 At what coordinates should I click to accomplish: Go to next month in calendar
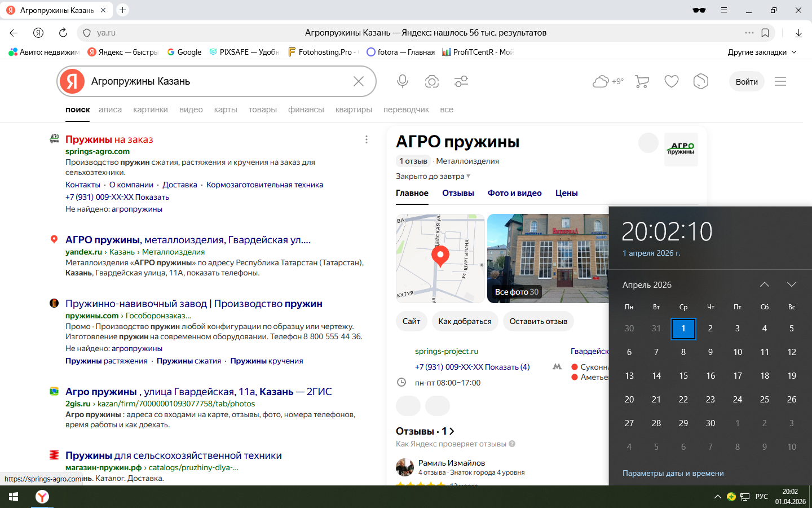(x=791, y=284)
